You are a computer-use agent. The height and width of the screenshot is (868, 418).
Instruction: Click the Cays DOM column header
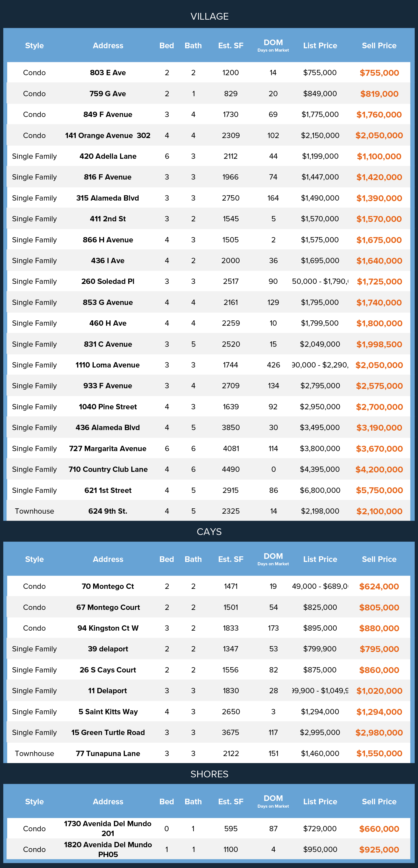coord(273,559)
